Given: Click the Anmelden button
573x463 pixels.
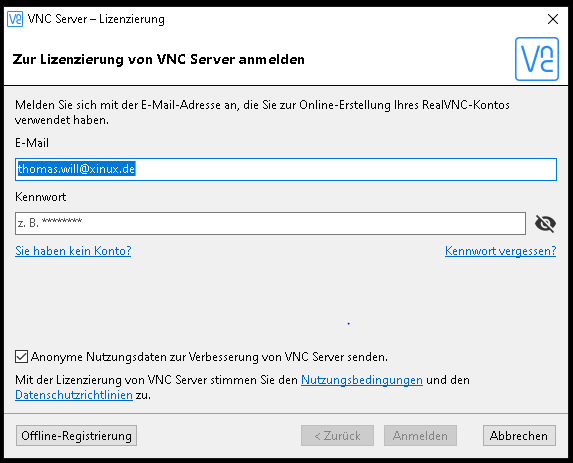Looking at the screenshot, I should point(420,436).
